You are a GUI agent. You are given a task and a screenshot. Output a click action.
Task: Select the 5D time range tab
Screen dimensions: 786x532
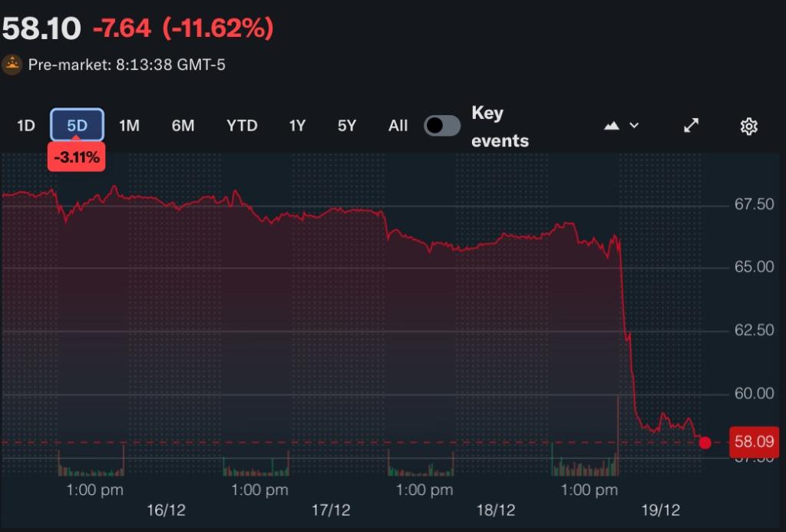pyautogui.click(x=77, y=126)
